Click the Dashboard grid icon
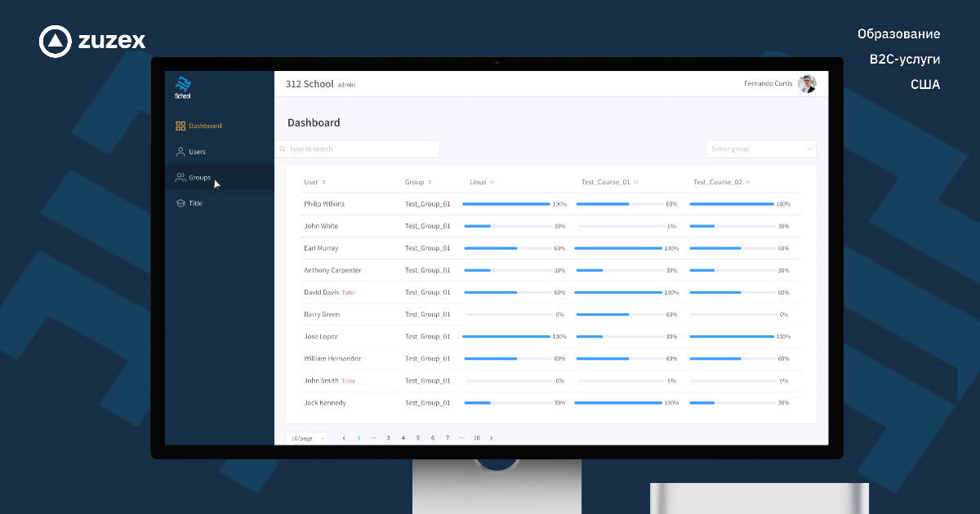This screenshot has height=514, width=980. point(180,126)
